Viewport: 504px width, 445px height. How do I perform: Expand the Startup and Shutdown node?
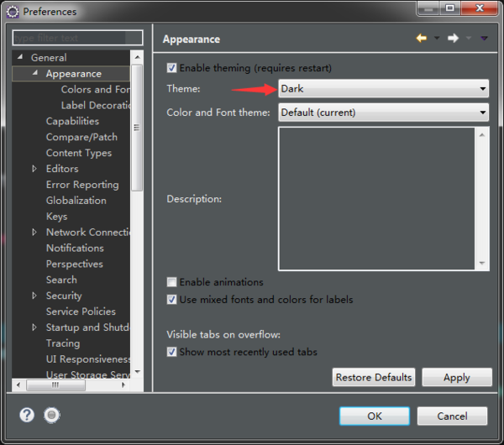coord(34,327)
